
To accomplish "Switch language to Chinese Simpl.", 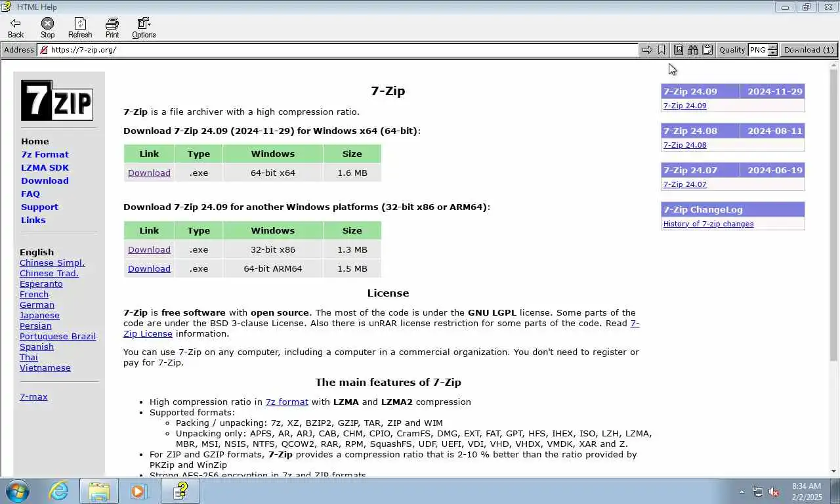I will coord(52,262).
